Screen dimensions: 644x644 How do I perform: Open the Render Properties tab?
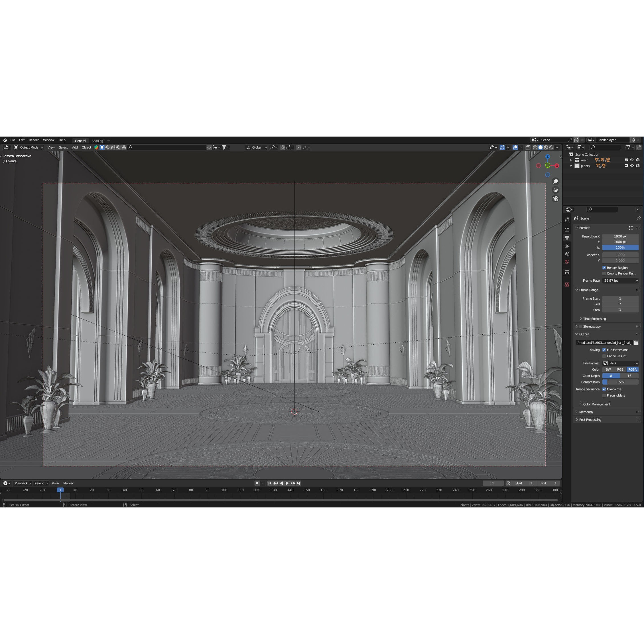pyautogui.click(x=567, y=229)
